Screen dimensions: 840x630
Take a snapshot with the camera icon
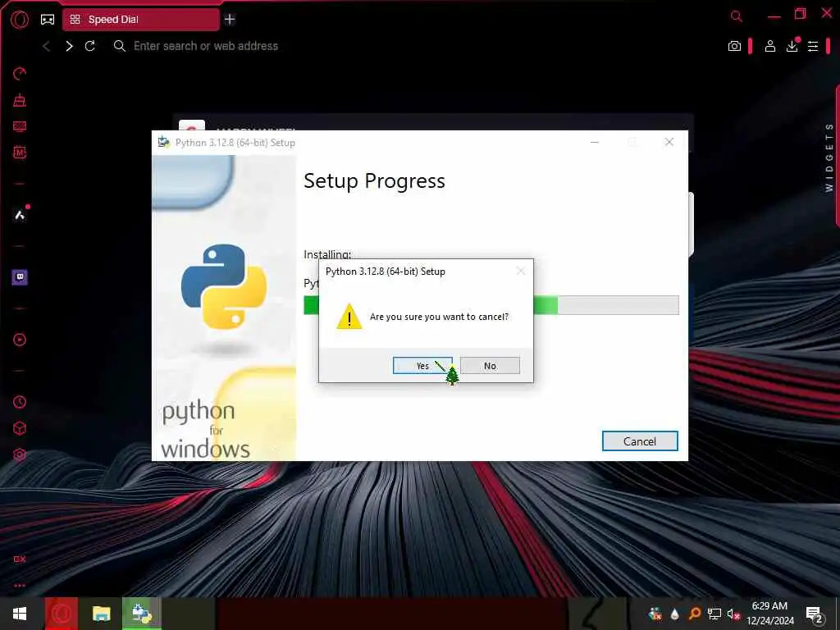tap(734, 46)
